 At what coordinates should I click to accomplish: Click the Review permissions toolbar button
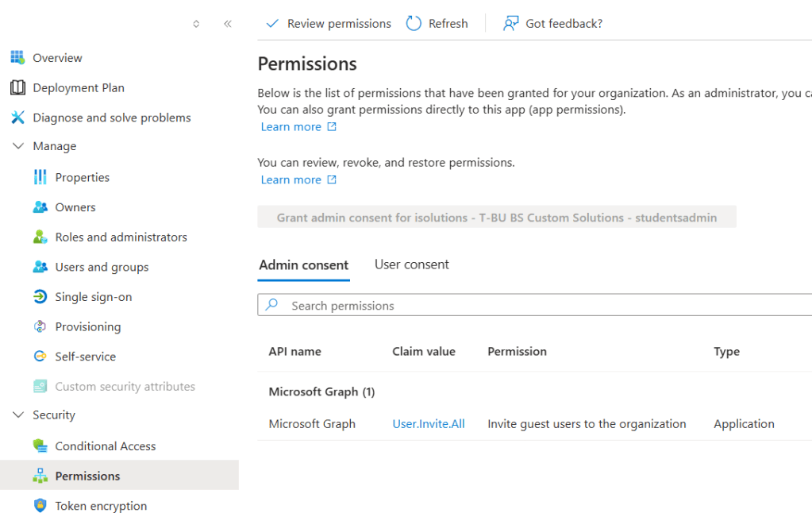tap(329, 24)
